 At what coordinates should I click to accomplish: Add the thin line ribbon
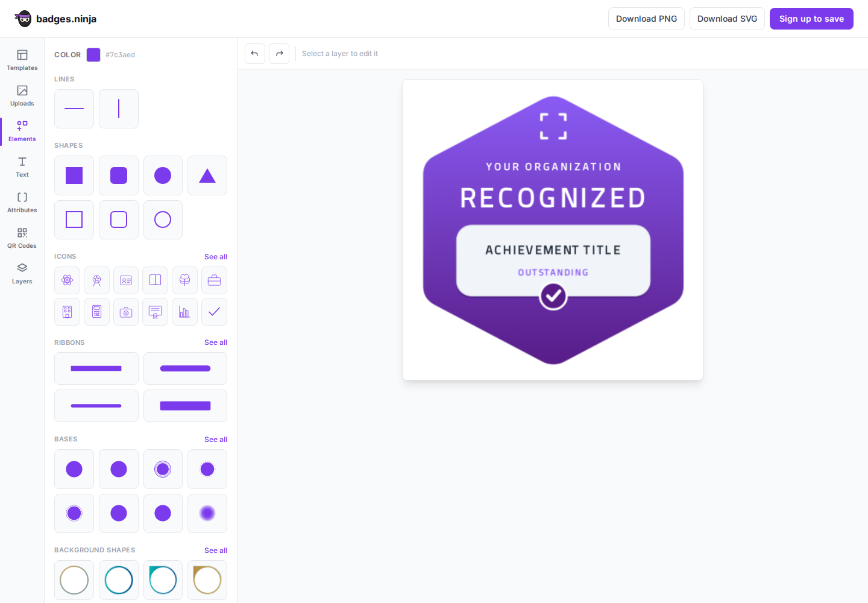[96, 406]
